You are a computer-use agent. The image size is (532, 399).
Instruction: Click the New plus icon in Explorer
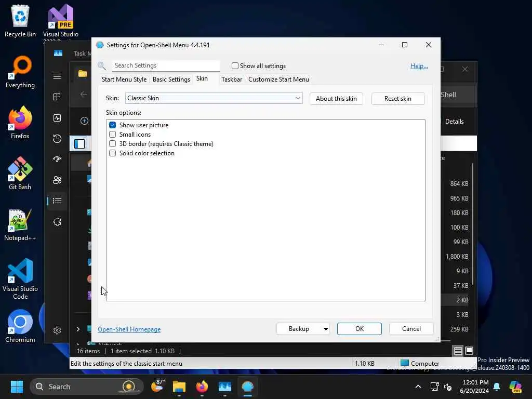coord(84,121)
